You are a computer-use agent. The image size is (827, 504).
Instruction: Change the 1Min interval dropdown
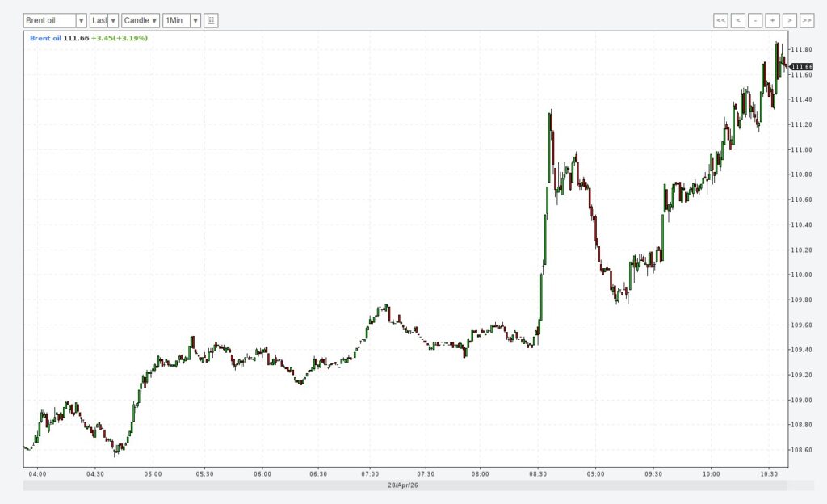(x=182, y=20)
